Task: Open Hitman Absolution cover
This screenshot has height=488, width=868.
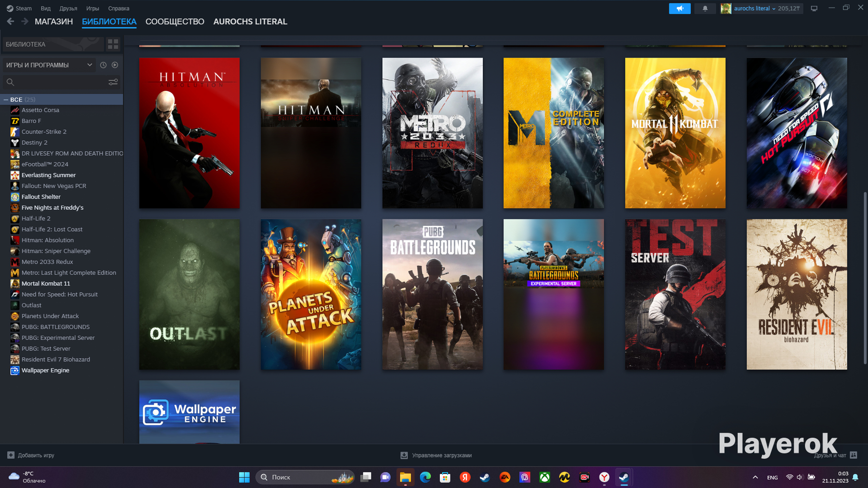Action: coord(189,133)
